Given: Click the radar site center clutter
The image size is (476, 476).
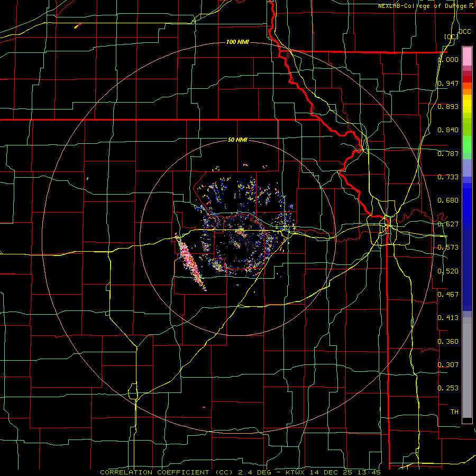Looking at the screenshot, I should click(x=240, y=231).
